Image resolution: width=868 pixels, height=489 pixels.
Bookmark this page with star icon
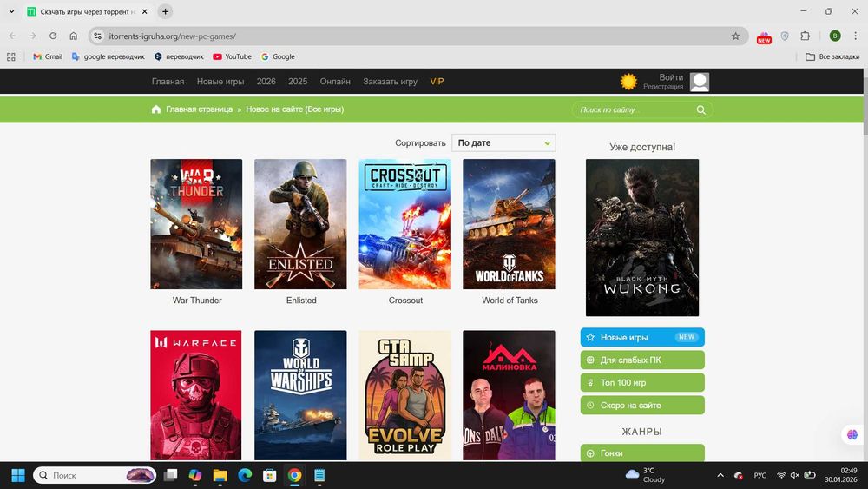[x=735, y=36]
